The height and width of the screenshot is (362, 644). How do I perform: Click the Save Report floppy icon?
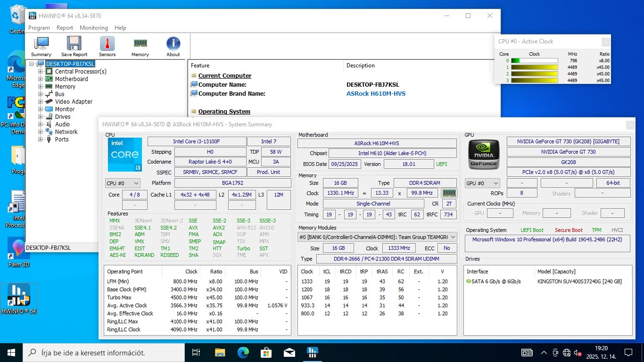(74, 46)
